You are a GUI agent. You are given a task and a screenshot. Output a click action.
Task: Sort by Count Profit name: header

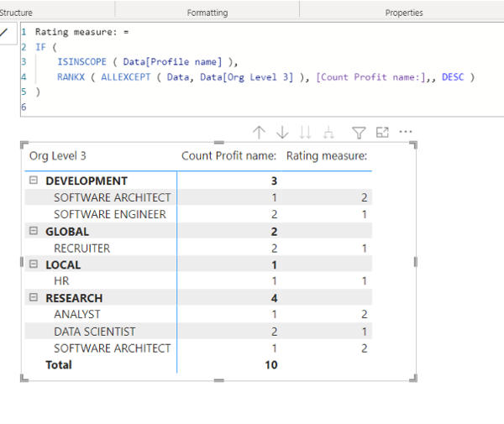(228, 156)
